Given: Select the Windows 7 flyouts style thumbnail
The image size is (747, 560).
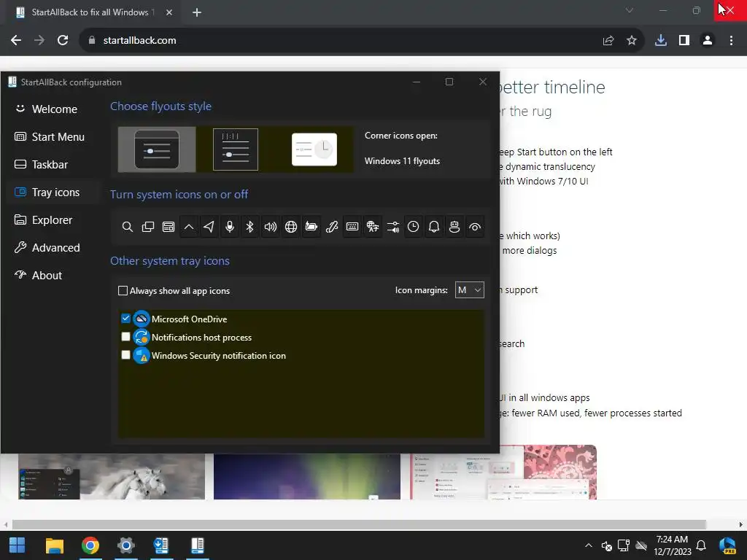Looking at the screenshot, I should pyautogui.click(x=314, y=149).
